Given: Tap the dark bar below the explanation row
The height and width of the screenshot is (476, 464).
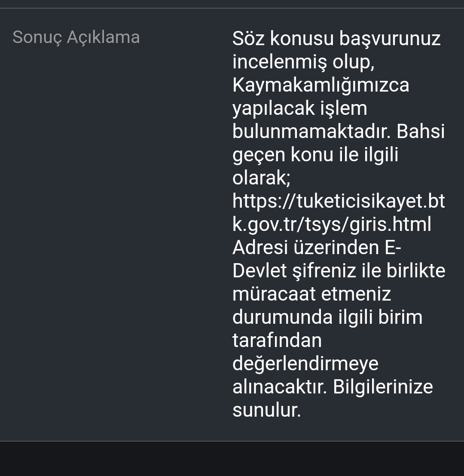Looking at the screenshot, I should [232, 459].
